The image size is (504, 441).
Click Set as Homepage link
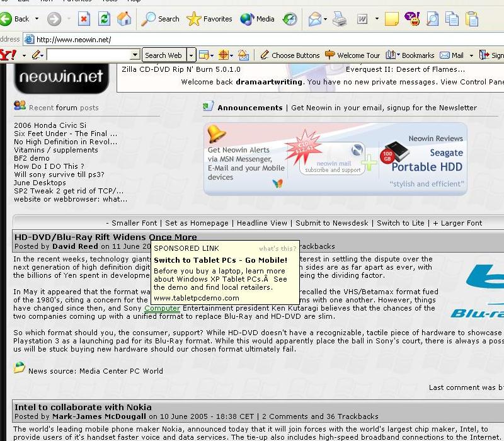point(197,223)
